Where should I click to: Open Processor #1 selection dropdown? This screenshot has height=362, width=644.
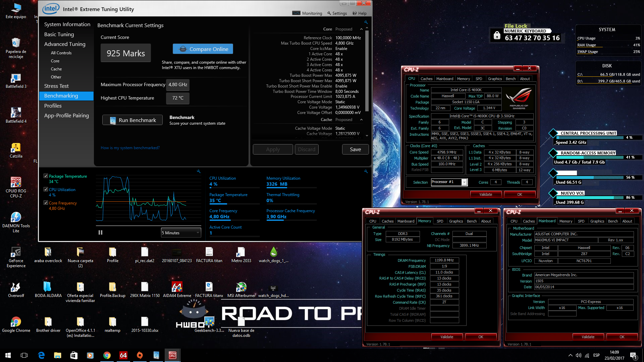tap(449, 182)
